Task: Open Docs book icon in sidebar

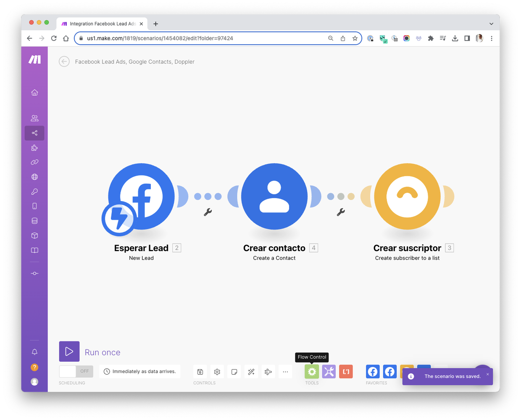Action: [x=34, y=250]
